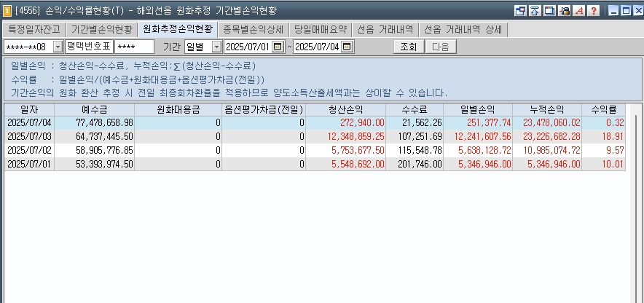Click cumulative profit 23,478,060.02
Image resolution: width=644 pixels, height=303 pixels.
click(552, 123)
